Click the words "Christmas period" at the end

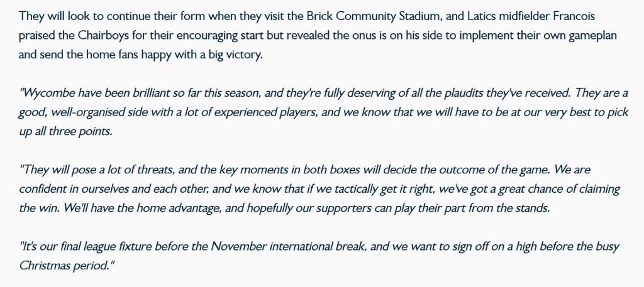click(65, 266)
